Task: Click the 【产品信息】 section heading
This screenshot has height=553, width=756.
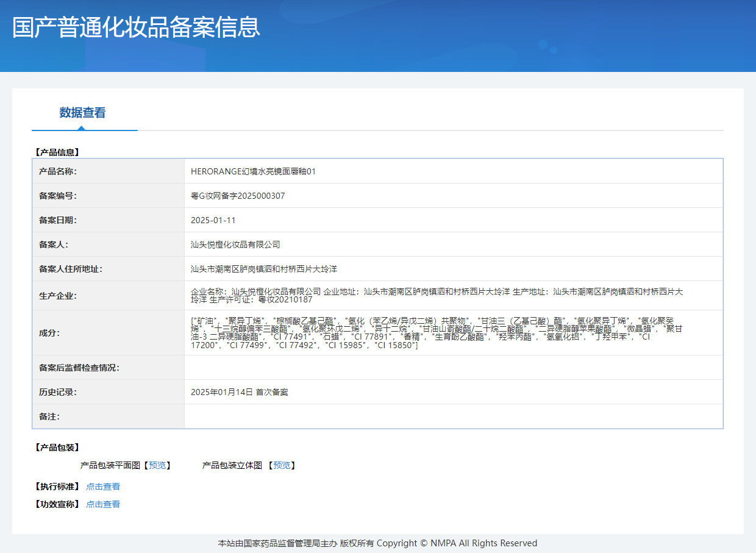Action: [x=57, y=152]
